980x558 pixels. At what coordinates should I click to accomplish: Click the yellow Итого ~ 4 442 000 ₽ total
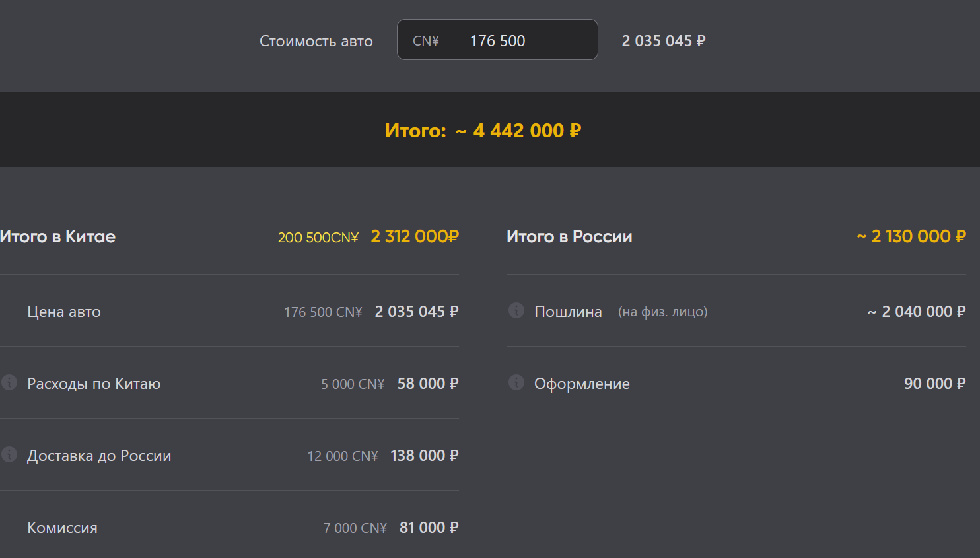pyautogui.click(x=483, y=131)
